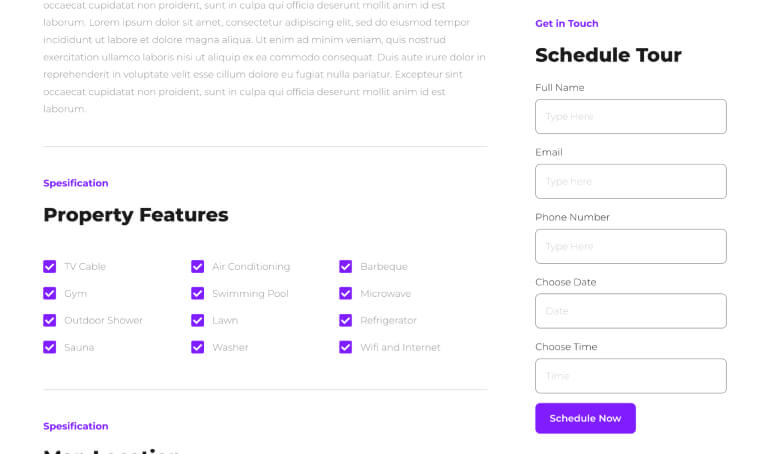Toggle the Barbeque checkbox
The image size is (770, 454).
(x=345, y=267)
